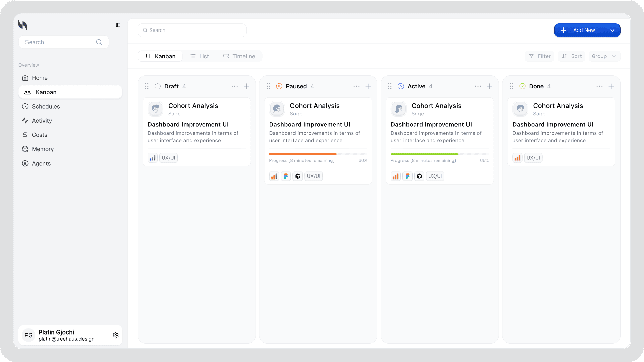The height and width of the screenshot is (362, 644).
Task: Open settings gear next to Platin Gjochi
Action: pyautogui.click(x=116, y=335)
